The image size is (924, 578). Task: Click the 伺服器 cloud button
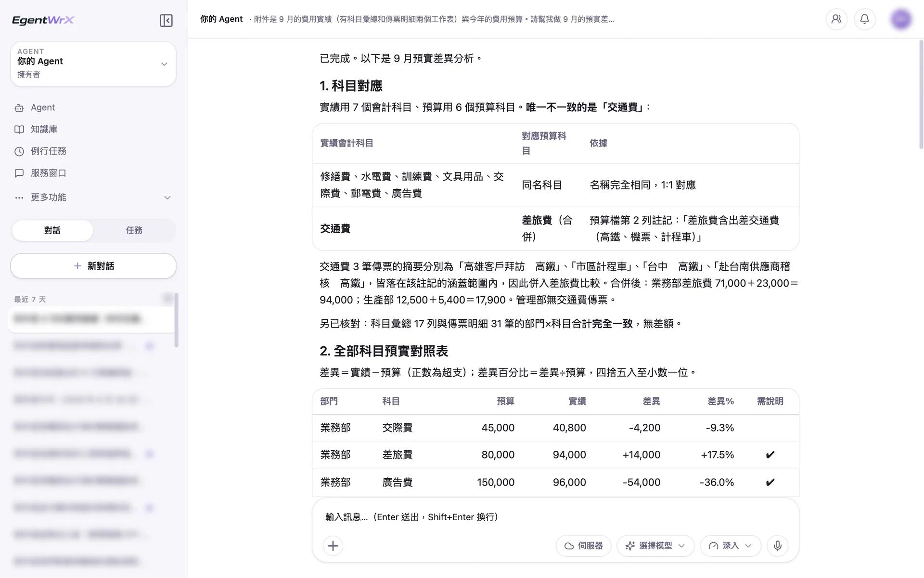pyautogui.click(x=583, y=546)
